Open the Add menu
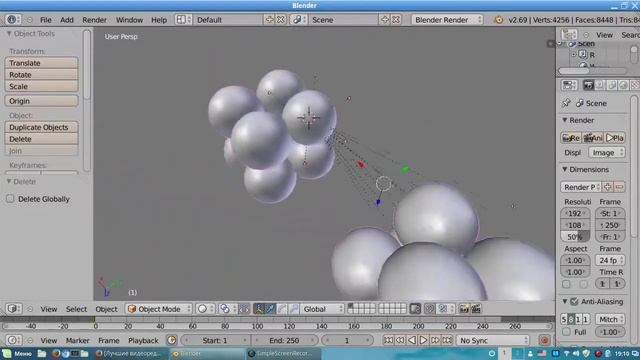 (x=67, y=20)
